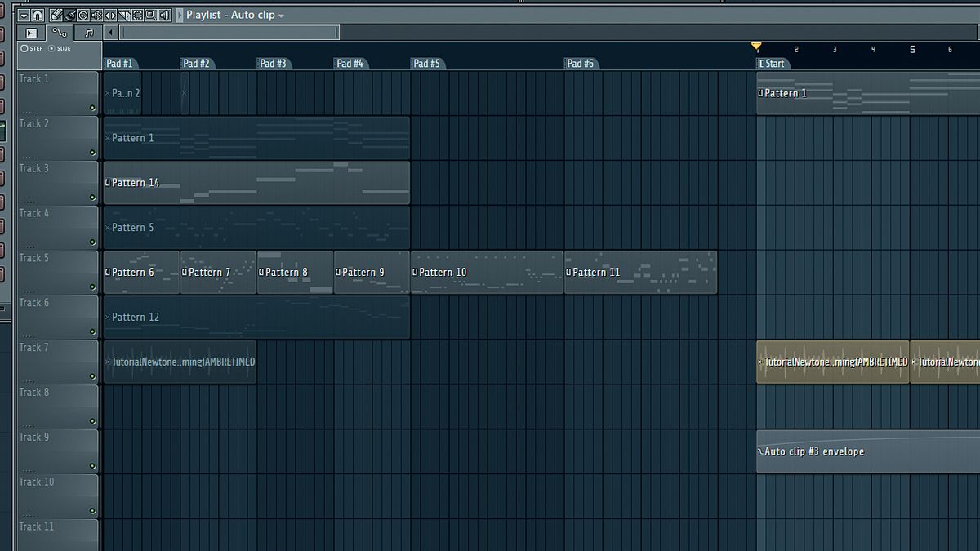Select the Slip editing tool
The height and width of the screenshot is (551, 980).
pyautogui.click(x=111, y=15)
